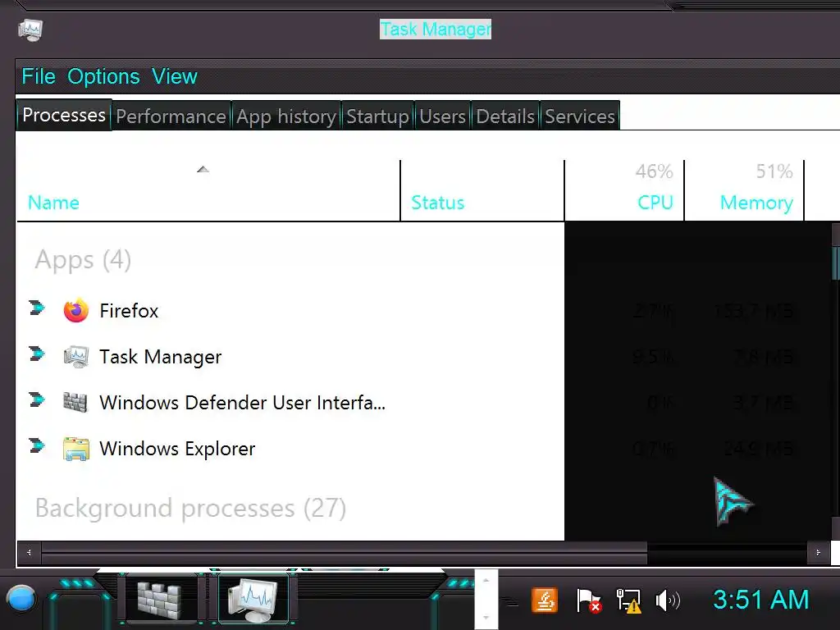Click the 51% Memory usage value
Screen dimensions: 840x630
click(774, 171)
